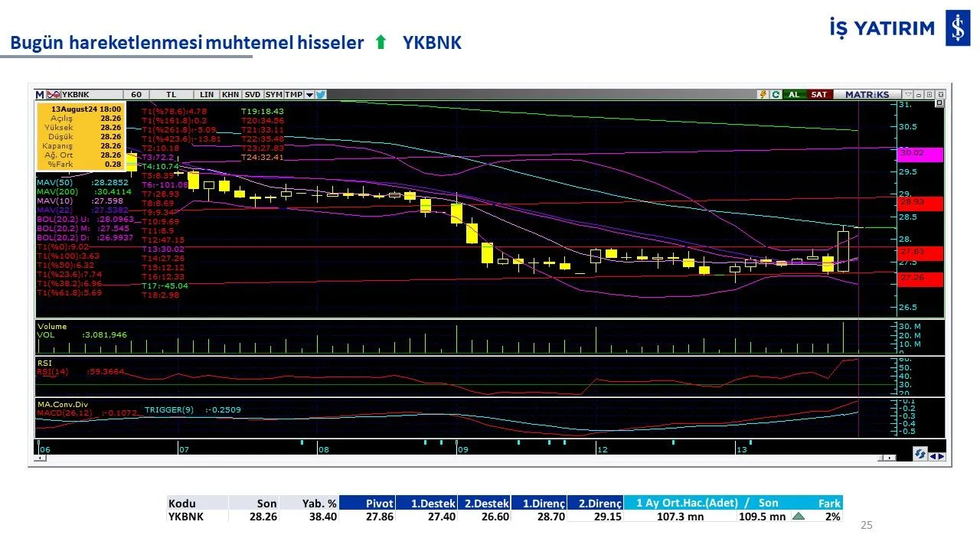Click the 12 date marker on timeline
Image resolution: width=980 pixels, height=551 pixels.
[x=603, y=450]
